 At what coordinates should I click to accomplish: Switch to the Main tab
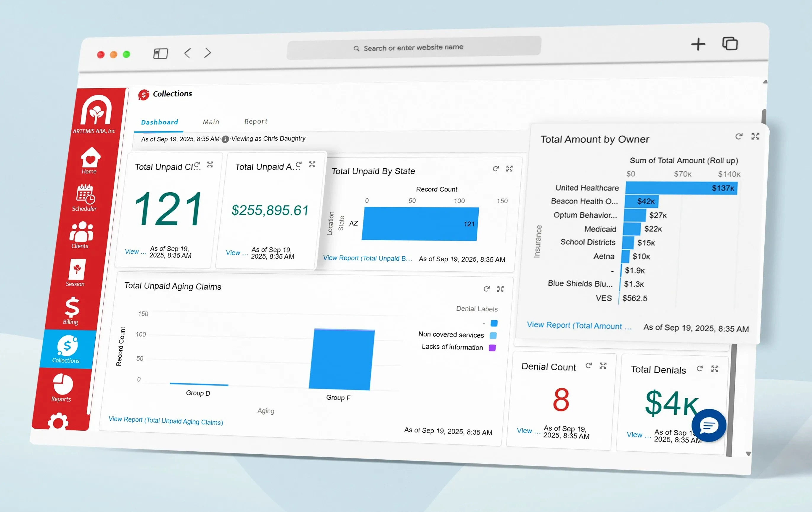point(211,122)
